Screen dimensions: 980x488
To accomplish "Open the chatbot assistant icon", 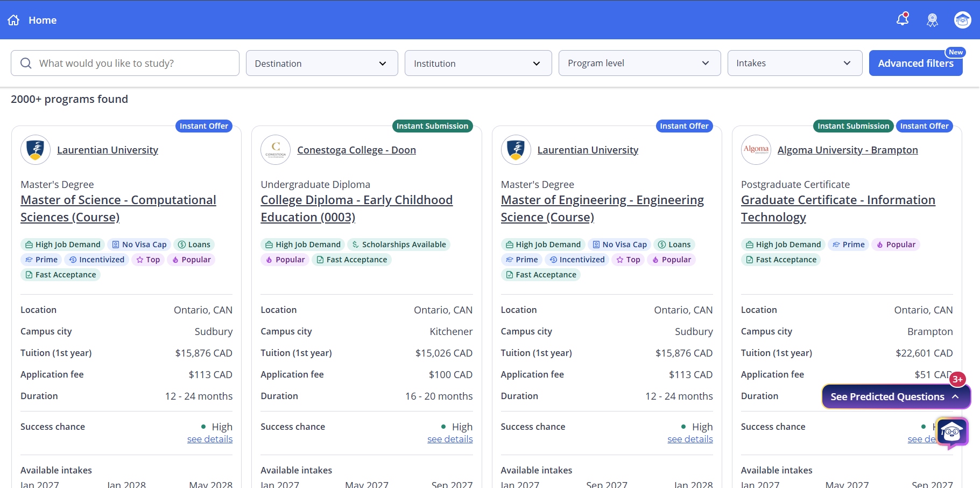I will tap(952, 432).
